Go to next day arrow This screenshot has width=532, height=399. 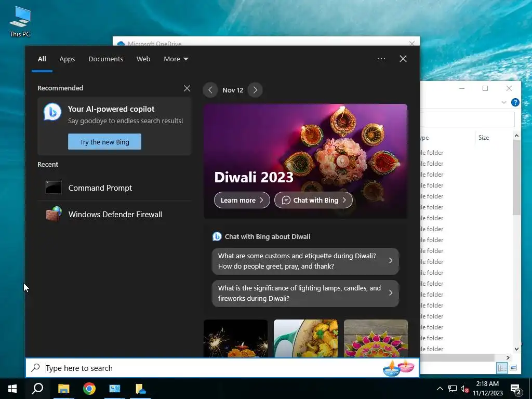[x=255, y=90]
